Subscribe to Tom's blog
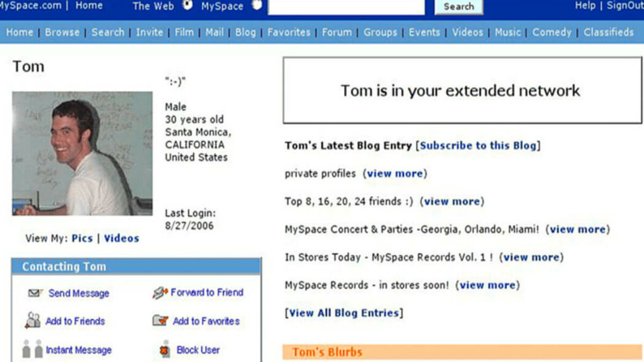Viewport: 644px width, 362px height. pyautogui.click(x=478, y=145)
